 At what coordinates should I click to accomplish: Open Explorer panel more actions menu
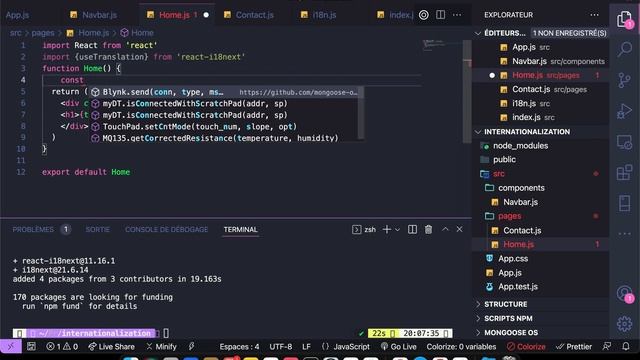coord(594,15)
